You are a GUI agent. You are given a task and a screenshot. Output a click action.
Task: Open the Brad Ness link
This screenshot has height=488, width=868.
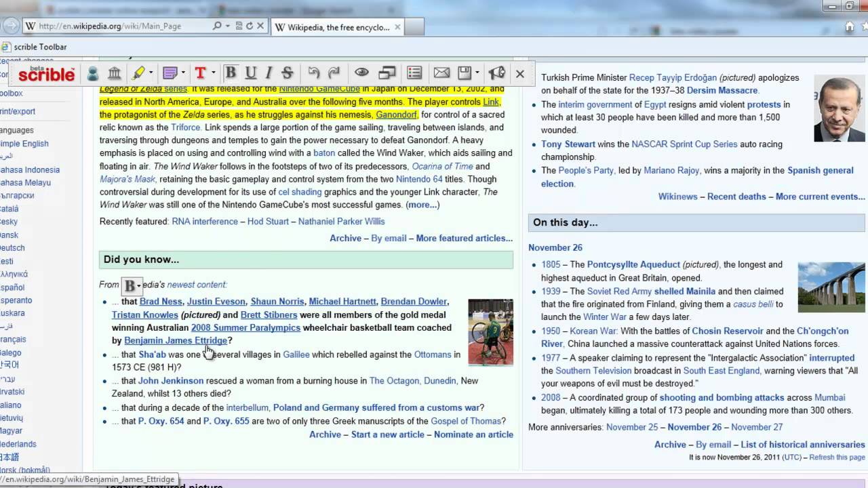[161, 302]
